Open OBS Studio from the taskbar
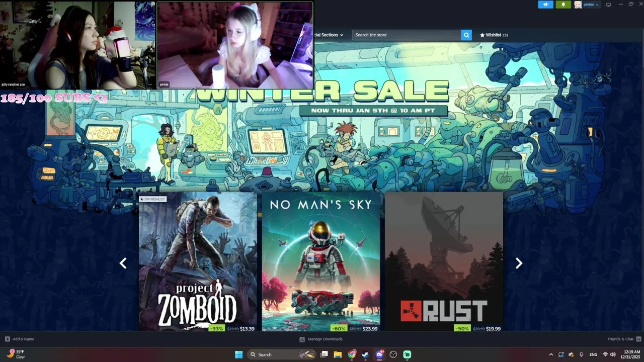The width and height of the screenshot is (644, 362). [x=393, y=354]
